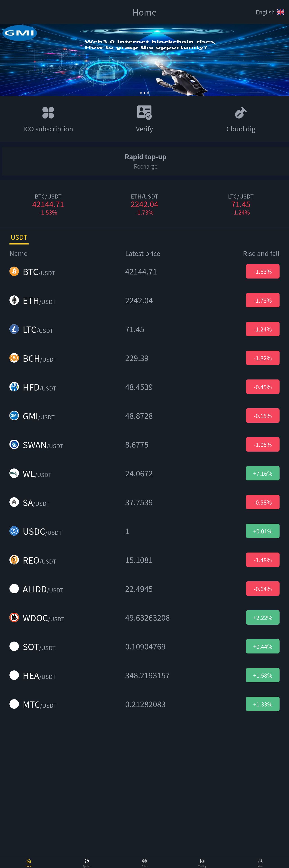The width and height of the screenshot is (289, 868).
Task: Switch to Coins in bottom navigation
Action: (144, 863)
